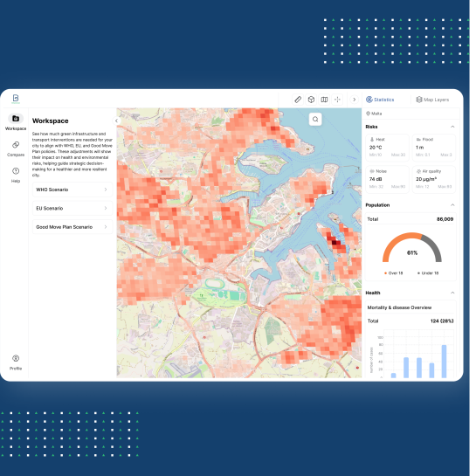The height and width of the screenshot is (476, 476).
Task: Select the ruler measure tool icon
Action: pos(298,100)
